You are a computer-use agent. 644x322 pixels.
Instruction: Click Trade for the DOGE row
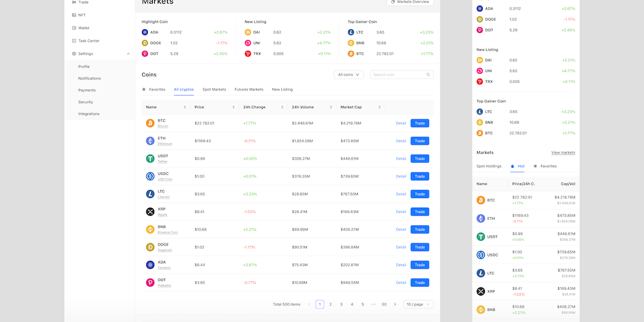point(419,247)
